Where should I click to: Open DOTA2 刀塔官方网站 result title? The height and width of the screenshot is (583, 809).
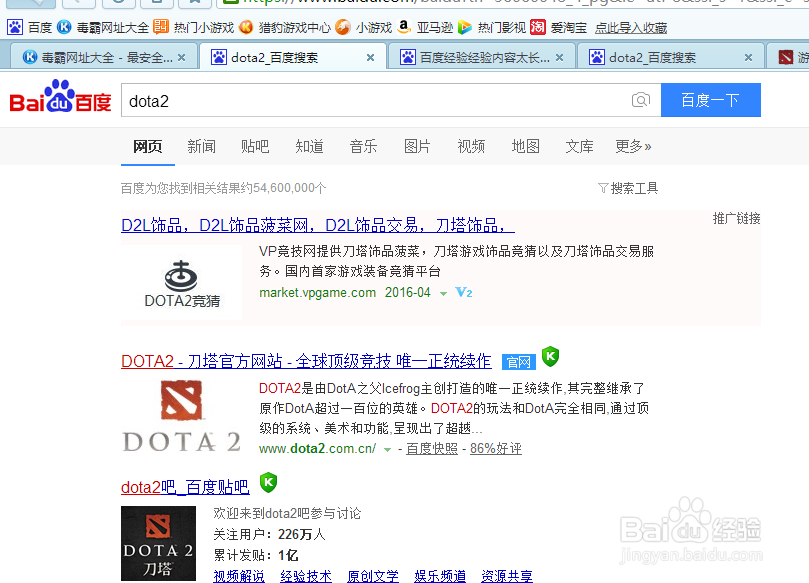[x=306, y=361]
